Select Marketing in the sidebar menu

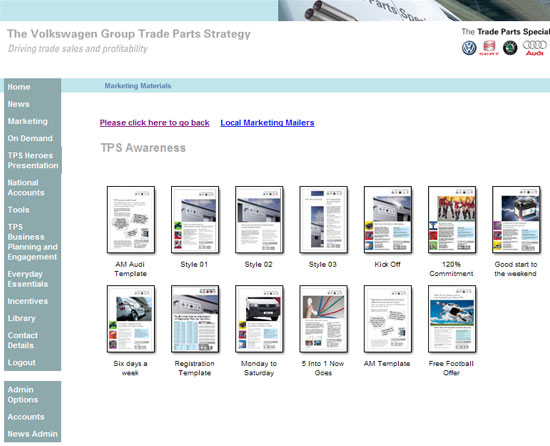pos(28,121)
